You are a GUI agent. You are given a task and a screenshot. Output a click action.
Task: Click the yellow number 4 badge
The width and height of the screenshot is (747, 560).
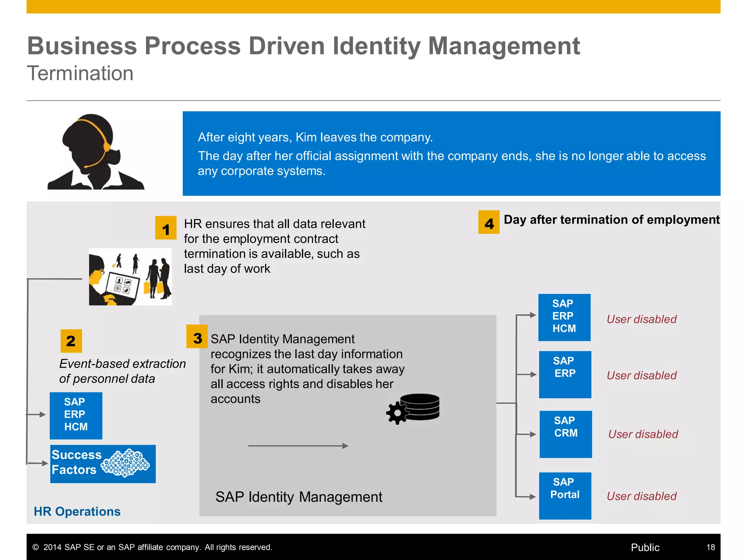[489, 222]
